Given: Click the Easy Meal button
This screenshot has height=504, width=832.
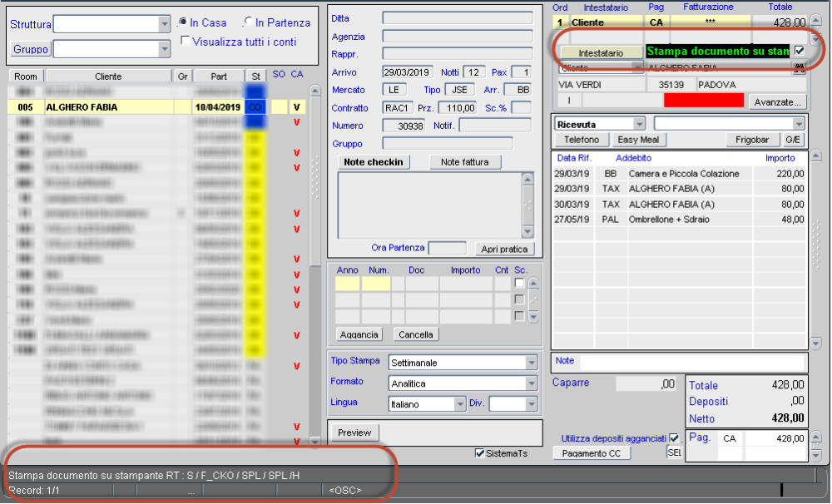Looking at the screenshot, I should [638, 140].
